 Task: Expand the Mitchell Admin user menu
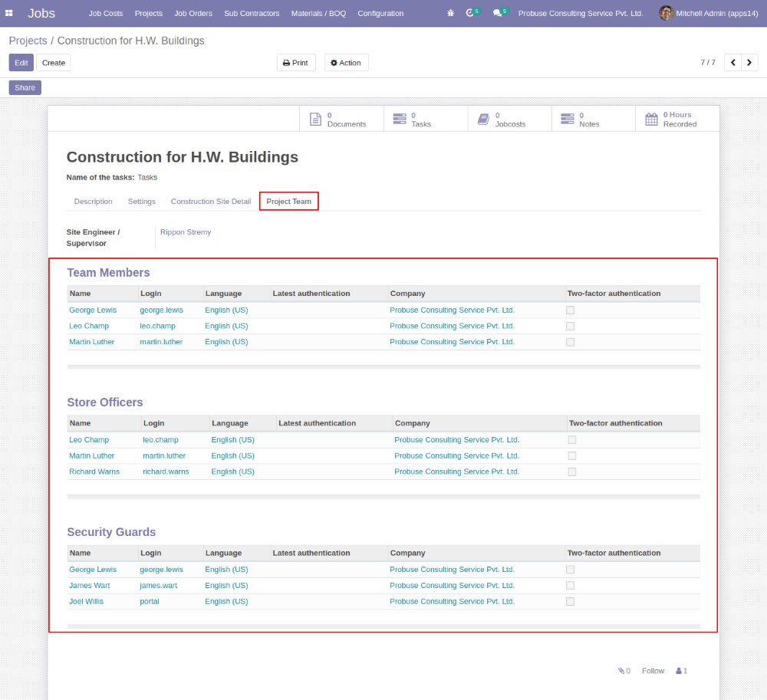coord(708,13)
